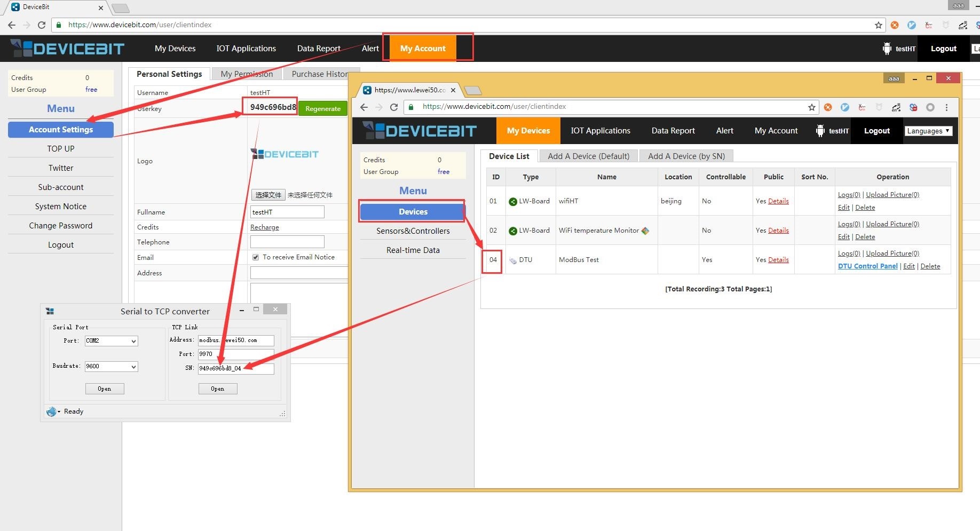Click the DeviceBit logo in inner page header
This screenshot has height=531, width=980.
pyautogui.click(x=419, y=131)
